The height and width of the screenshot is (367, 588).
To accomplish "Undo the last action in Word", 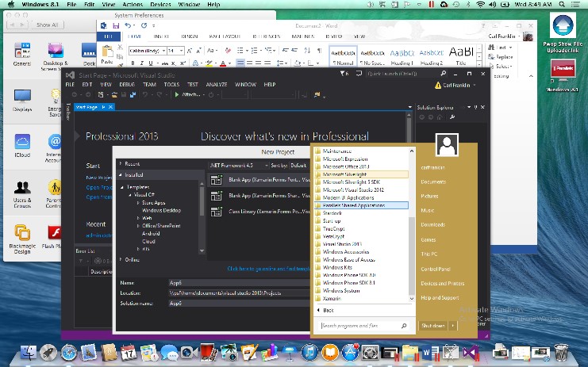I will click(x=128, y=25).
